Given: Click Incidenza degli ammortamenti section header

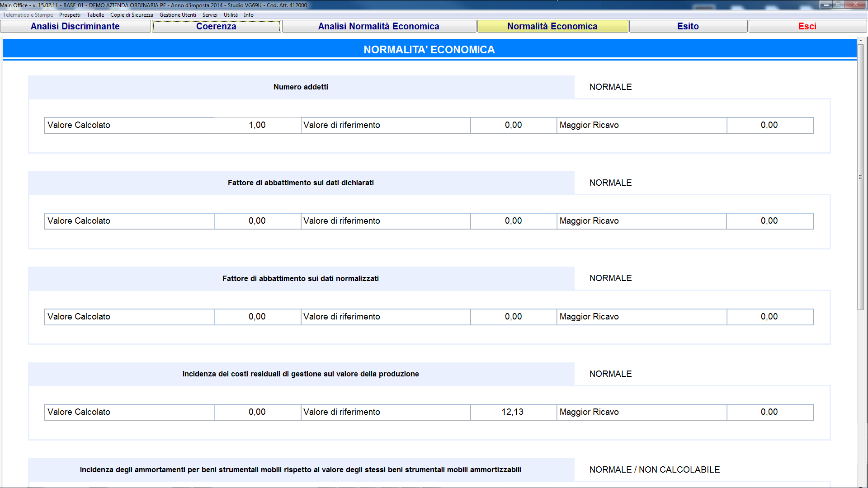Looking at the screenshot, I should (x=301, y=469).
